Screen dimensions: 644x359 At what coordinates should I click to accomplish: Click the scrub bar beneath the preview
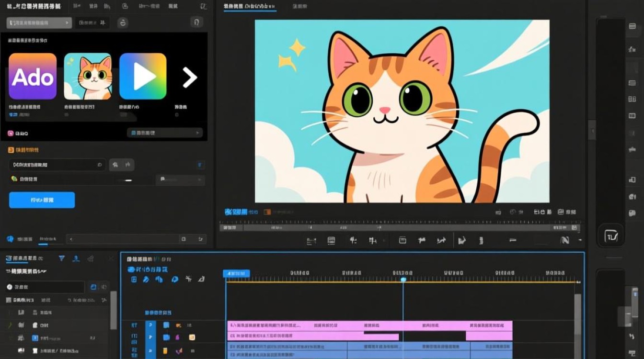click(401, 228)
